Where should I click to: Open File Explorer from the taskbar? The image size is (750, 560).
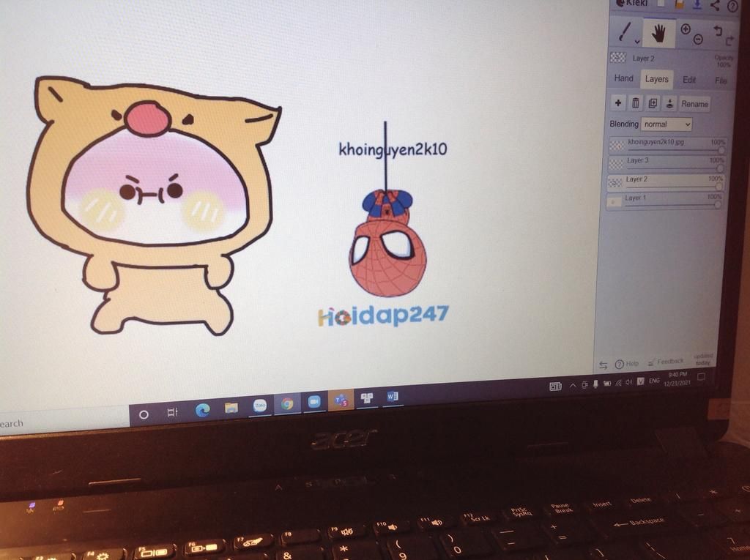click(231, 408)
